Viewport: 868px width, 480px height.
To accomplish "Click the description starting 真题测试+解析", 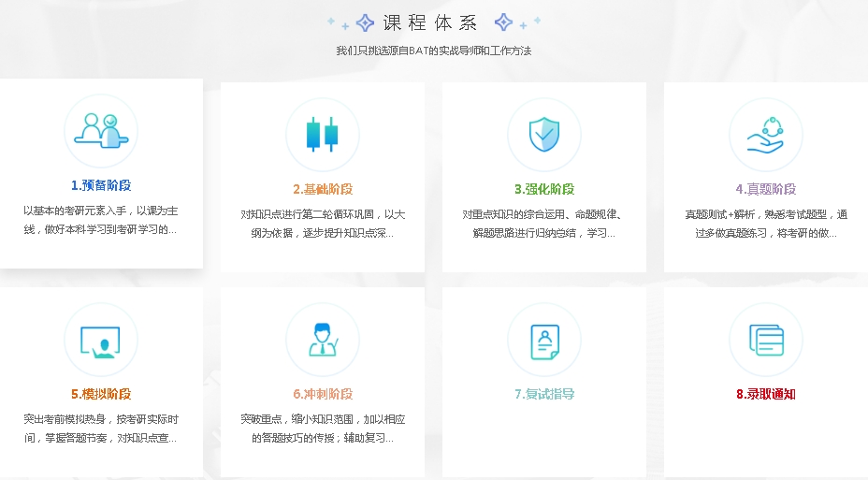I will 766,224.
